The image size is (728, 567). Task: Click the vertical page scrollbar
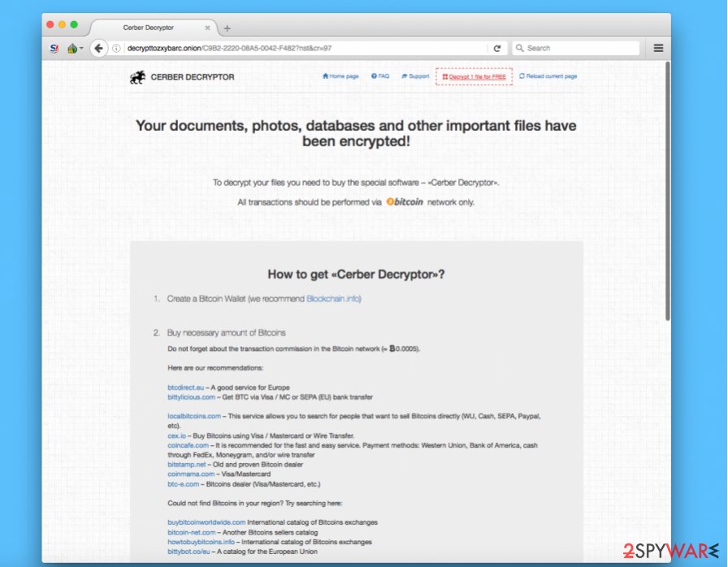[668, 191]
